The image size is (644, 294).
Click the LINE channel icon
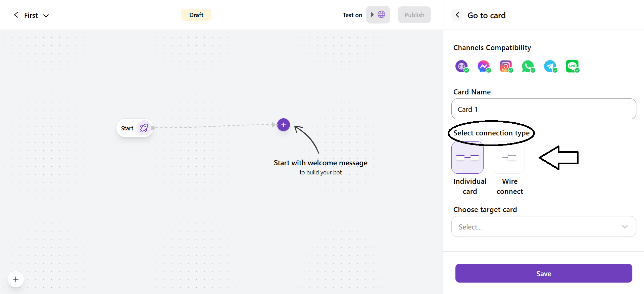[x=572, y=66]
